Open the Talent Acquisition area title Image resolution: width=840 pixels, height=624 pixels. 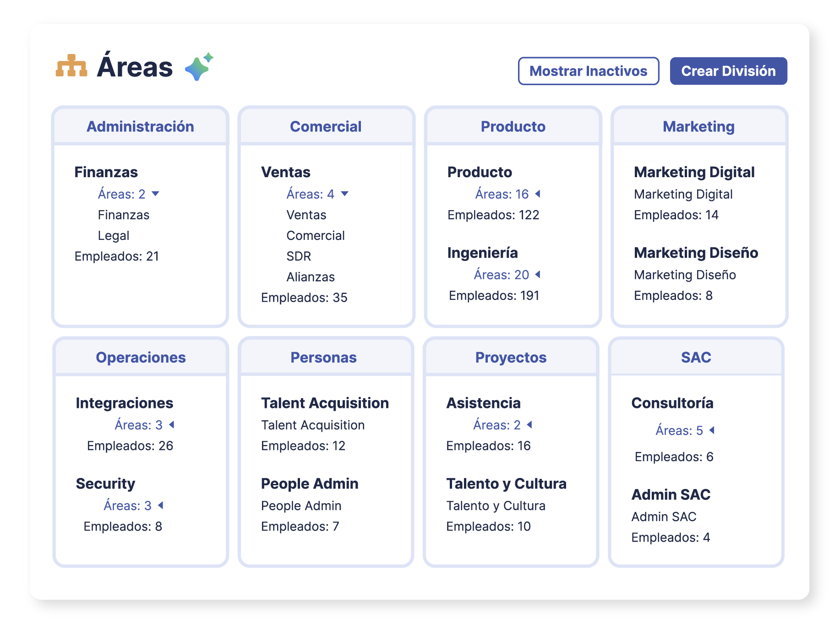[x=325, y=403]
